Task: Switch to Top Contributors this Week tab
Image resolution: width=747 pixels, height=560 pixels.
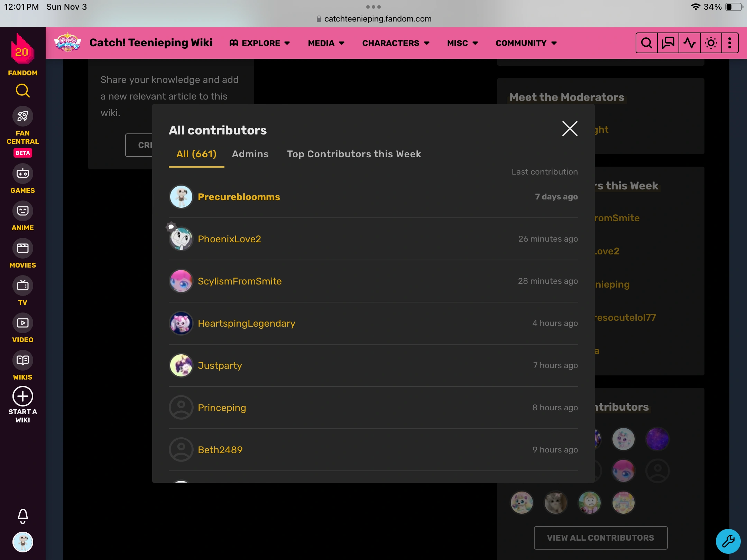Action: [x=354, y=154]
